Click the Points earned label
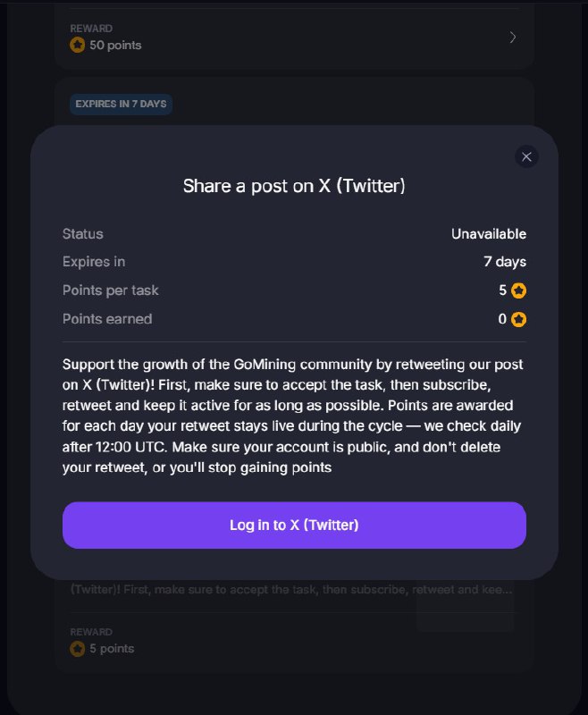The height and width of the screenshot is (715, 588). tap(107, 319)
